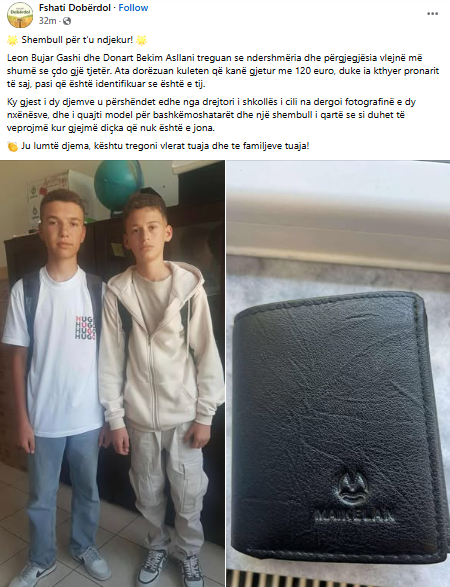Open the black wallet photo
This screenshot has width=450, height=587.
[x=338, y=374]
